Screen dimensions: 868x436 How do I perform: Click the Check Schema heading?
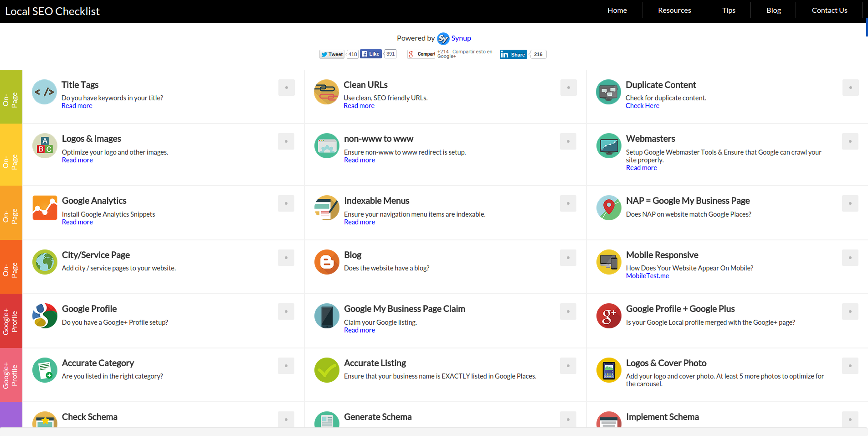tap(90, 417)
